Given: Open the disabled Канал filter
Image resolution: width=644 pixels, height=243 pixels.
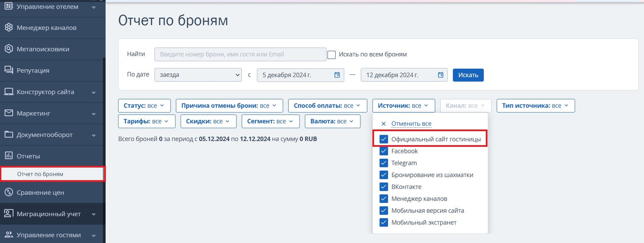Looking at the screenshot, I should point(466,106).
